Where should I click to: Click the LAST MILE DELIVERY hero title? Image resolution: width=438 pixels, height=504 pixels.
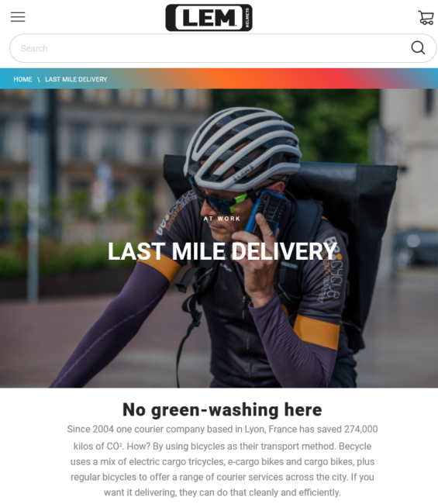pyautogui.click(x=222, y=251)
